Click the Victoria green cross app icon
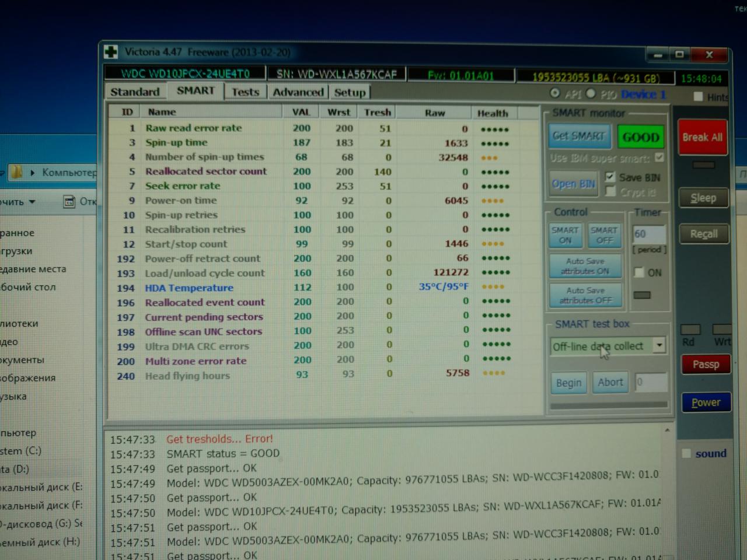Viewport: 747px width, 560px height. [x=111, y=52]
